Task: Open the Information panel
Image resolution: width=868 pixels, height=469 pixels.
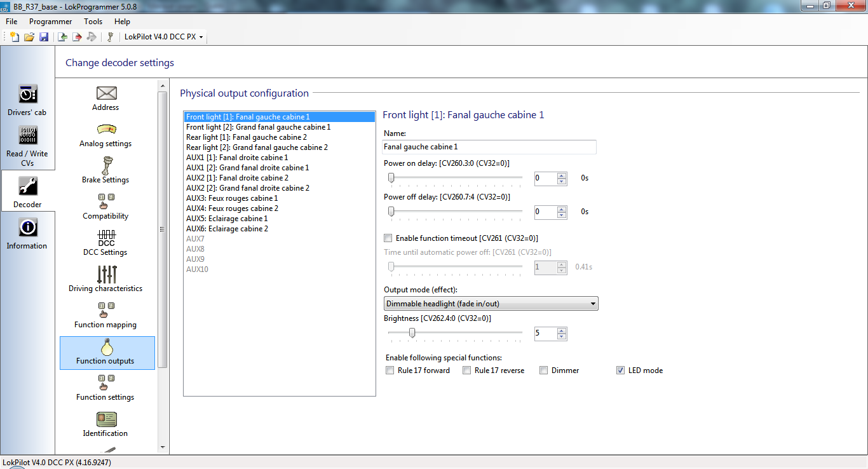Action: (x=27, y=233)
